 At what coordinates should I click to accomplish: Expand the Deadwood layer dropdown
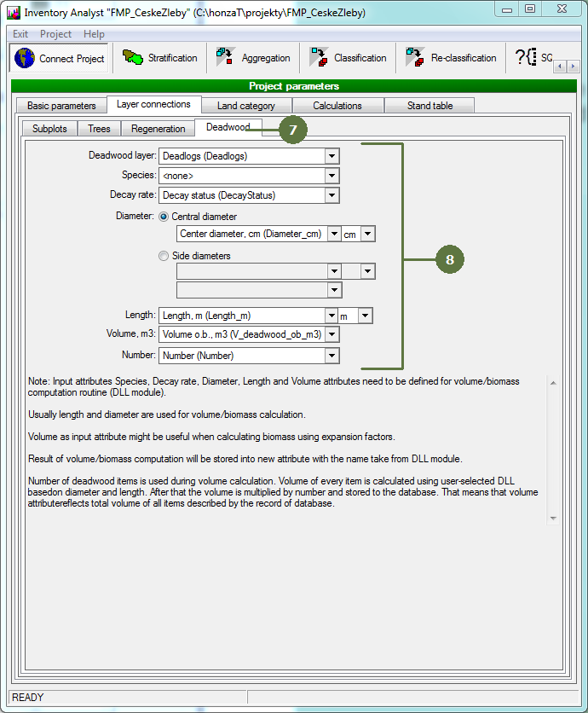332,156
